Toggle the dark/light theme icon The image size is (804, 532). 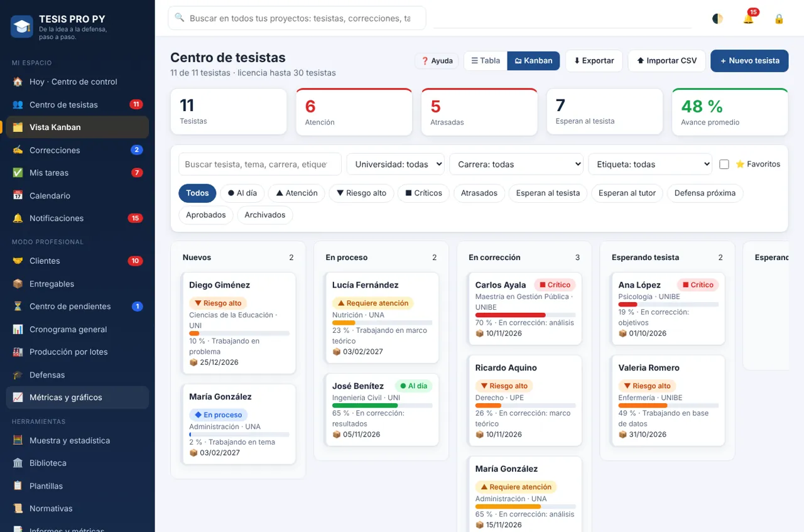(717, 19)
